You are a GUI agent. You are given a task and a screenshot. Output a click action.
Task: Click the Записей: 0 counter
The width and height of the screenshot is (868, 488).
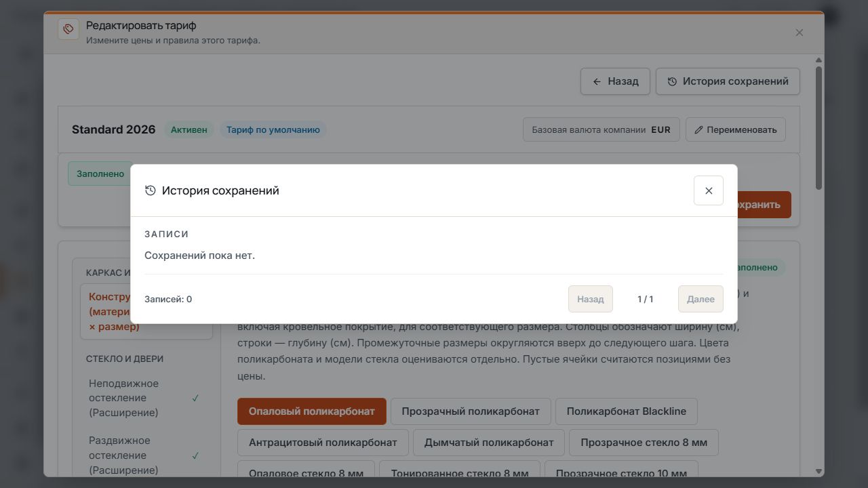[x=168, y=299]
